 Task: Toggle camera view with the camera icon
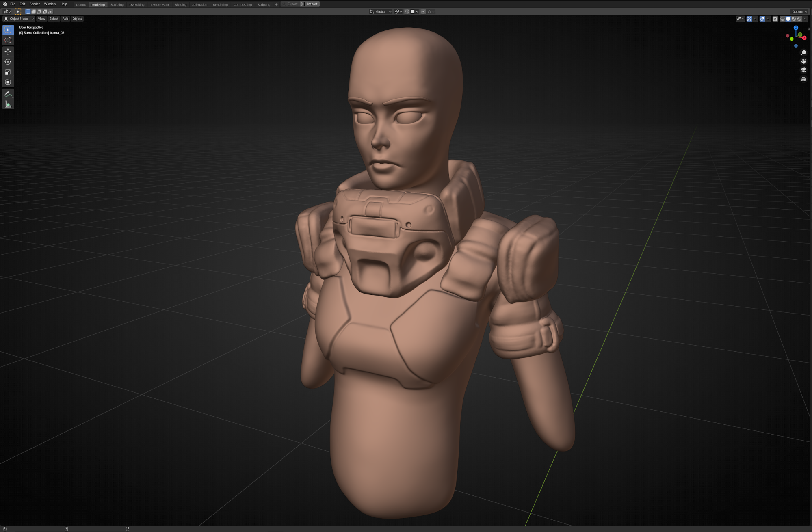tap(803, 70)
